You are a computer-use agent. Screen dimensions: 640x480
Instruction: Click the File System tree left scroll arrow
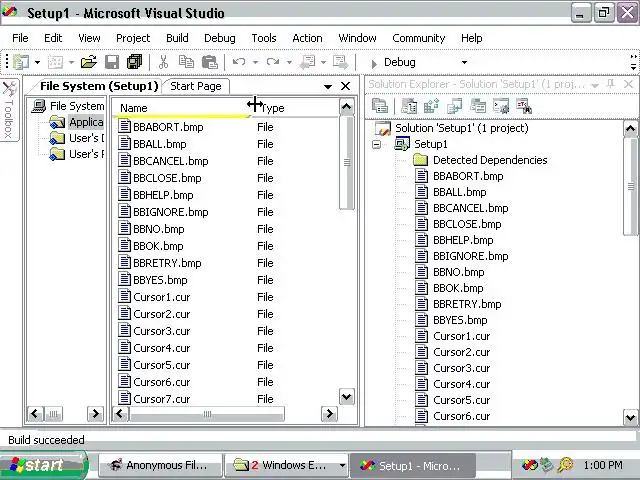point(35,414)
